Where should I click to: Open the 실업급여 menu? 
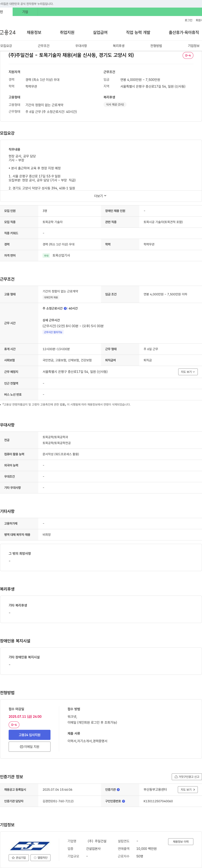tap(100, 32)
